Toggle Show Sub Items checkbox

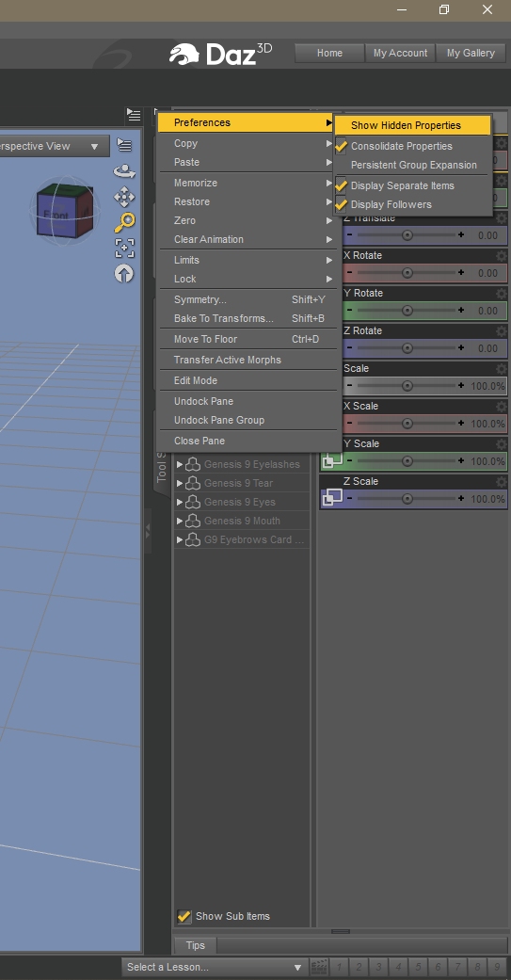pos(184,916)
